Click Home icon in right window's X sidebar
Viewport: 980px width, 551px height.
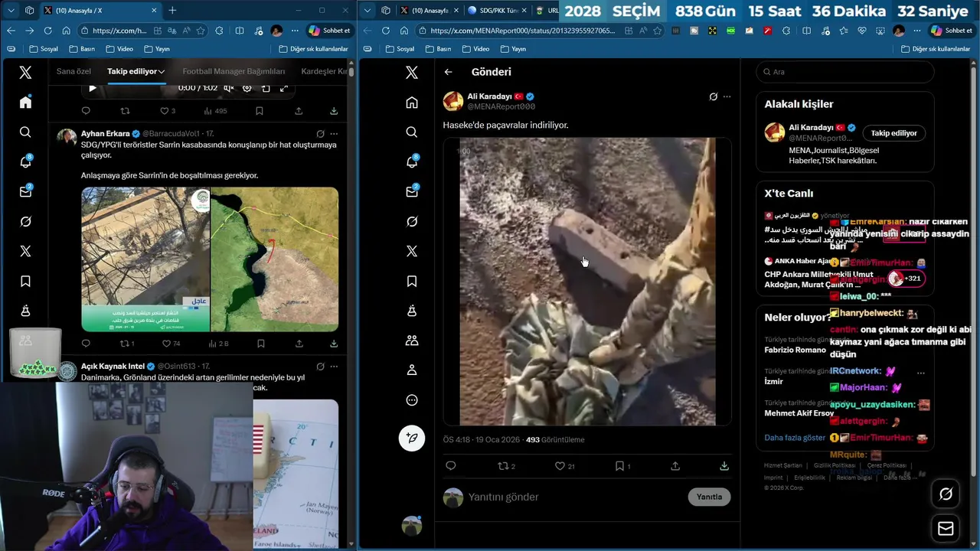(412, 103)
